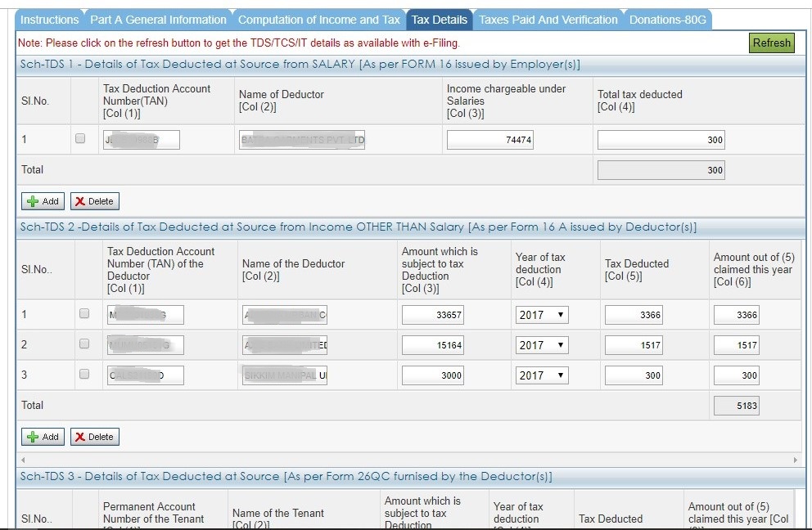Viewport: 812px width, 530px height.
Task: Open the Donations-80G tab
Action: point(669,20)
